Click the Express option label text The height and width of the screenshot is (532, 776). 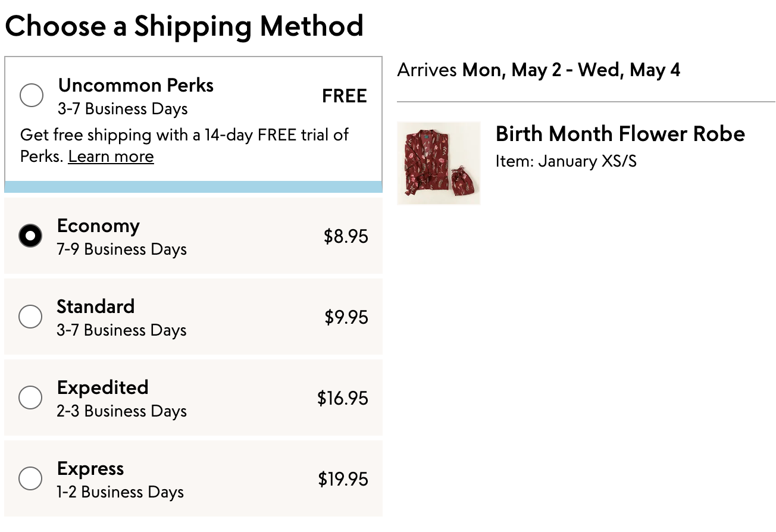tap(90, 469)
